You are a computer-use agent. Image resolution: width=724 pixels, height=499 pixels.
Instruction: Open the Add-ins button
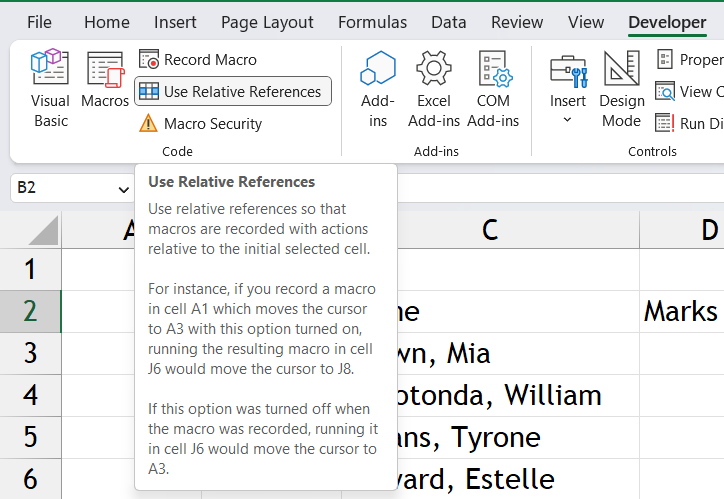[x=378, y=88]
